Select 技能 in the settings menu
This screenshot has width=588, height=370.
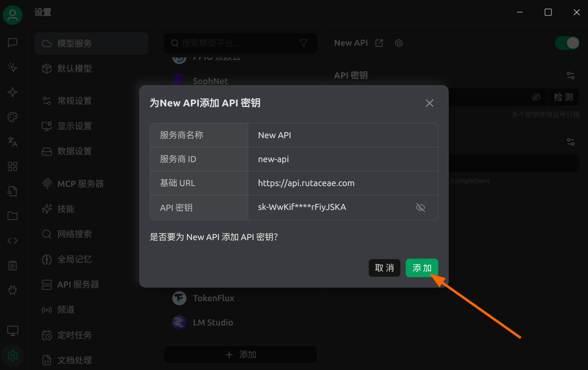pyautogui.click(x=91, y=209)
